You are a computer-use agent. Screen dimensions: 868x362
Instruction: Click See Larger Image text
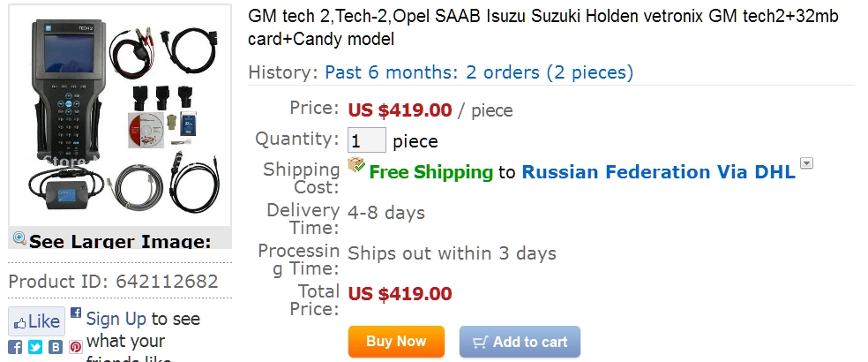tap(120, 241)
